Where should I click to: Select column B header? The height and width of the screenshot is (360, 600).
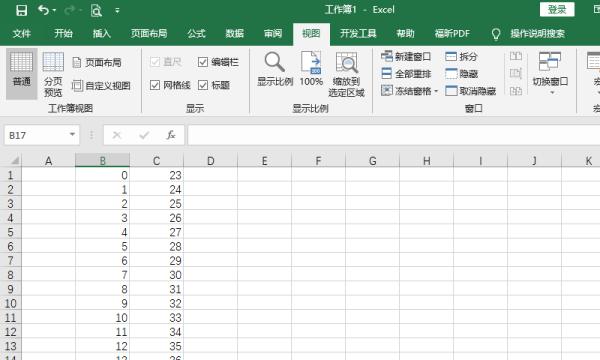tap(103, 160)
